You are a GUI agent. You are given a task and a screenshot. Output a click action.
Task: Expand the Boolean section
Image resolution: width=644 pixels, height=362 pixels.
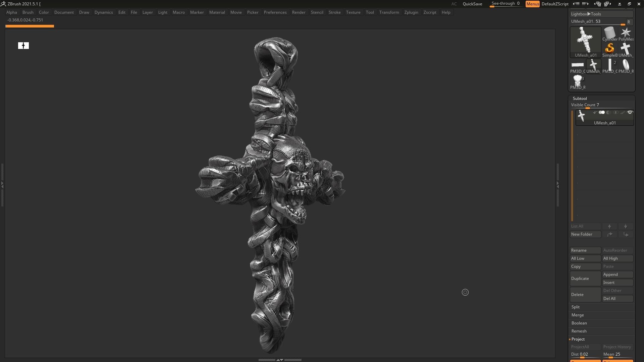point(579,323)
